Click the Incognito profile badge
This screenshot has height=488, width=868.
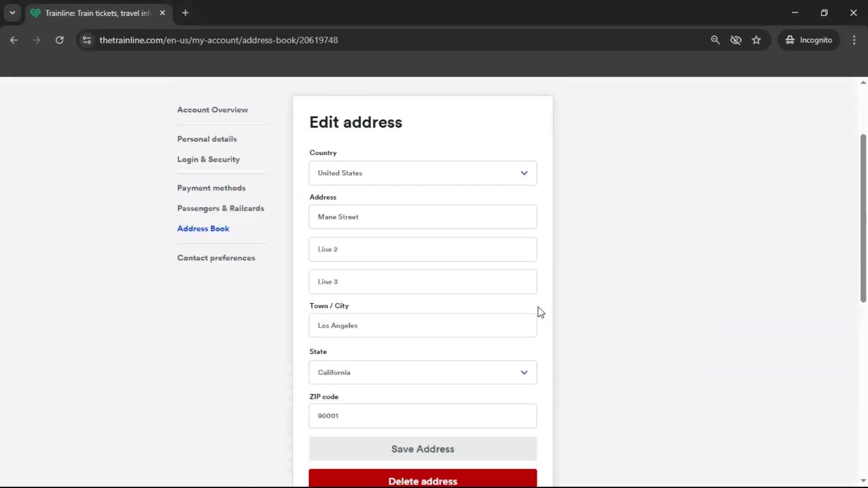click(x=809, y=40)
